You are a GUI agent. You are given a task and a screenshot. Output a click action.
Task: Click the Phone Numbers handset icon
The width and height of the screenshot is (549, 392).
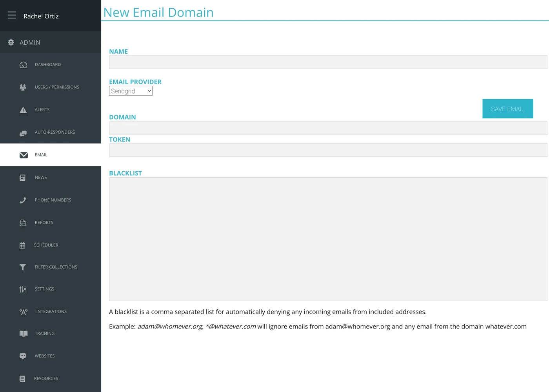[23, 200]
